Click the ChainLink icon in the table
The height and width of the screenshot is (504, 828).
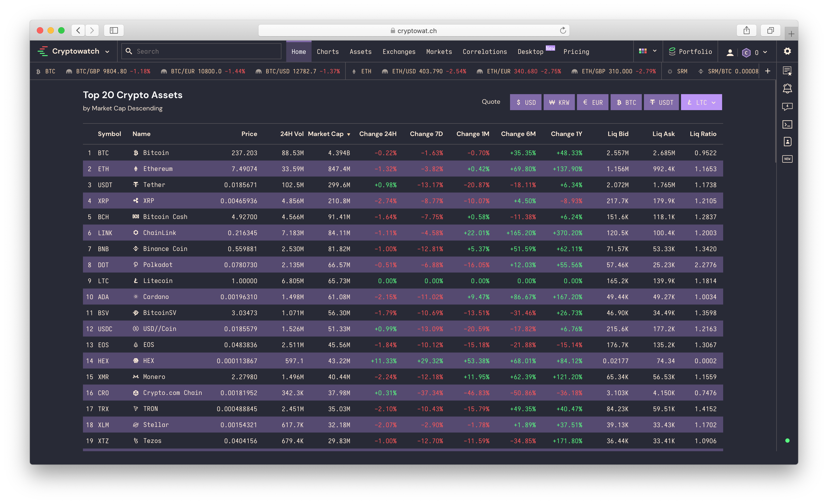(x=136, y=233)
